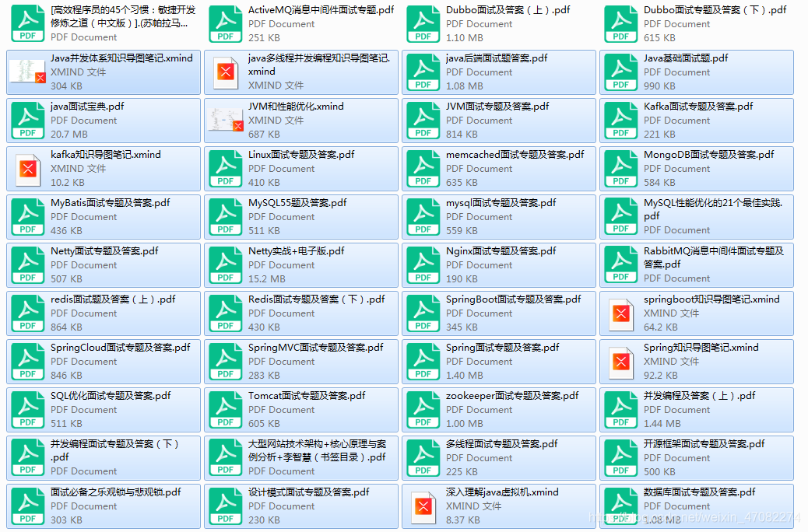Image resolution: width=808 pixels, height=532 pixels.
Task: Click the PDF icon of redis面试题及答案（上）.pdf
Action: pyautogui.click(x=28, y=313)
